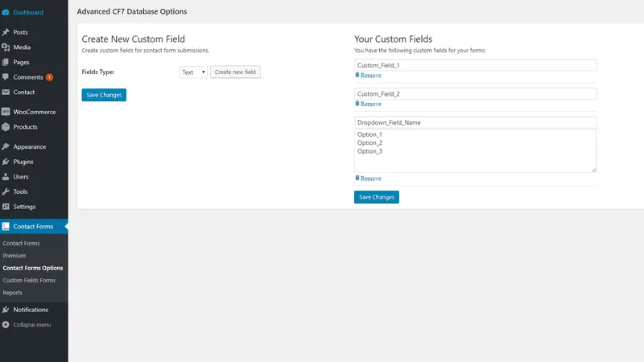Click the Users person icon
644x362 pixels.
point(6,176)
